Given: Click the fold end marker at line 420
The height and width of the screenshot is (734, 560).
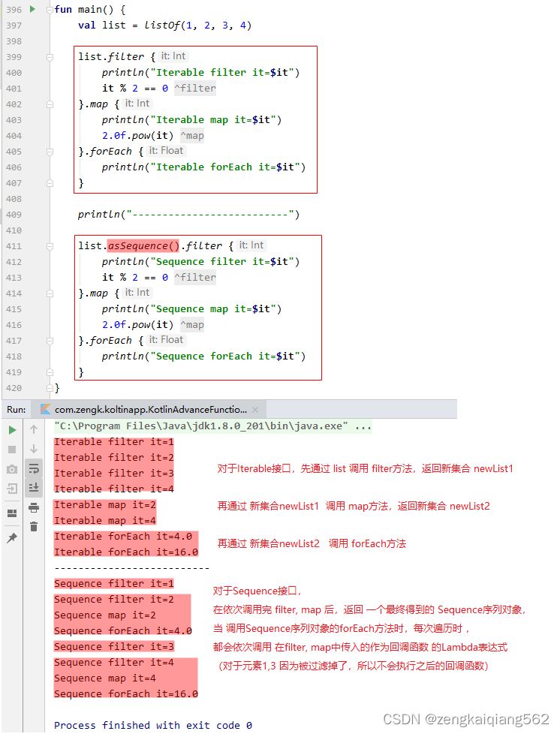Looking at the screenshot, I should (x=50, y=388).
